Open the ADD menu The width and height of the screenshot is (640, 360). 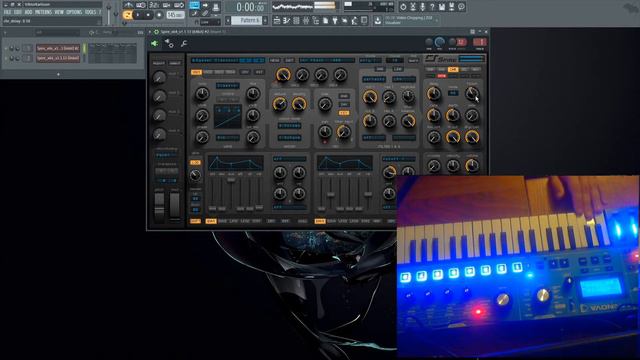click(x=28, y=12)
